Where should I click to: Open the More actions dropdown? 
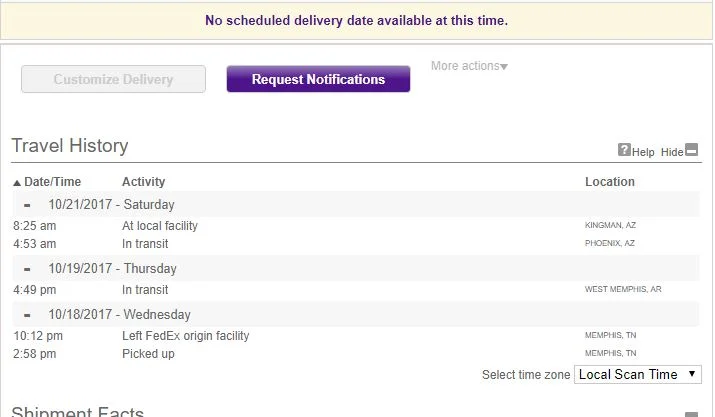[x=469, y=66]
